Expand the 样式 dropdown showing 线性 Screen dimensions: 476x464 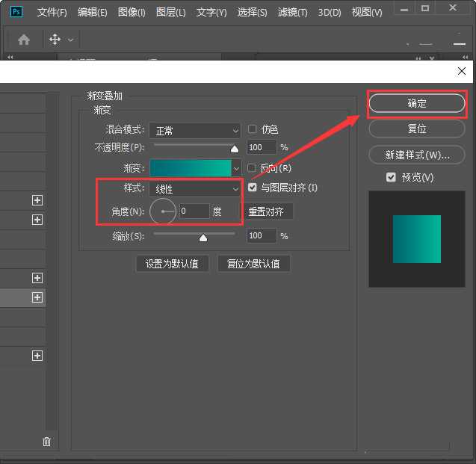pyautogui.click(x=194, y=189)
